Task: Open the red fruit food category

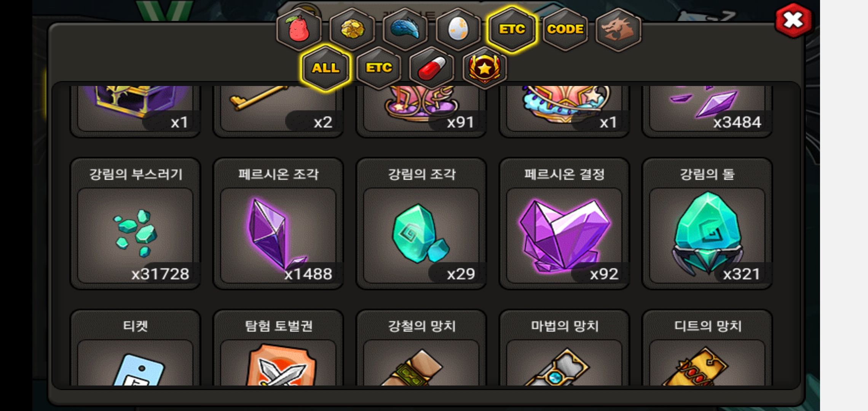Action: coord(299,29)
